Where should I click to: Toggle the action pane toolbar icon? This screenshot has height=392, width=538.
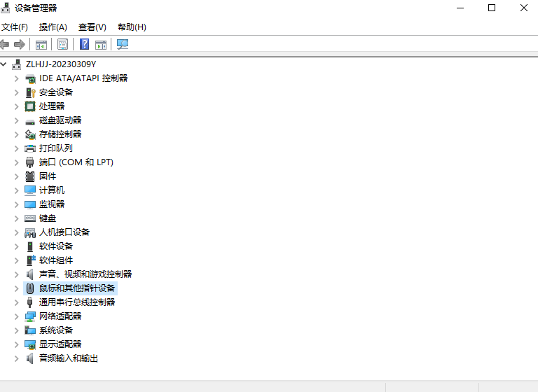tap(101, 45)
